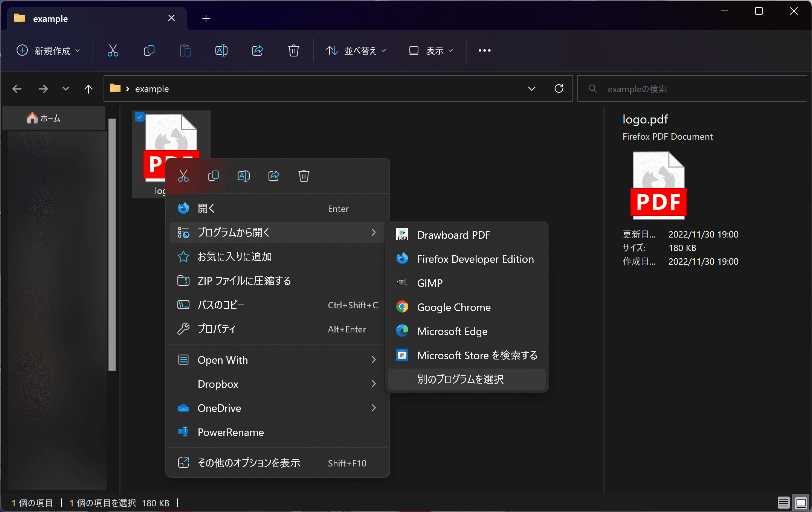The height and width of the screenshot is (512, 812).
Task: Add a new tab with the plus button
Action: [206, 18]
